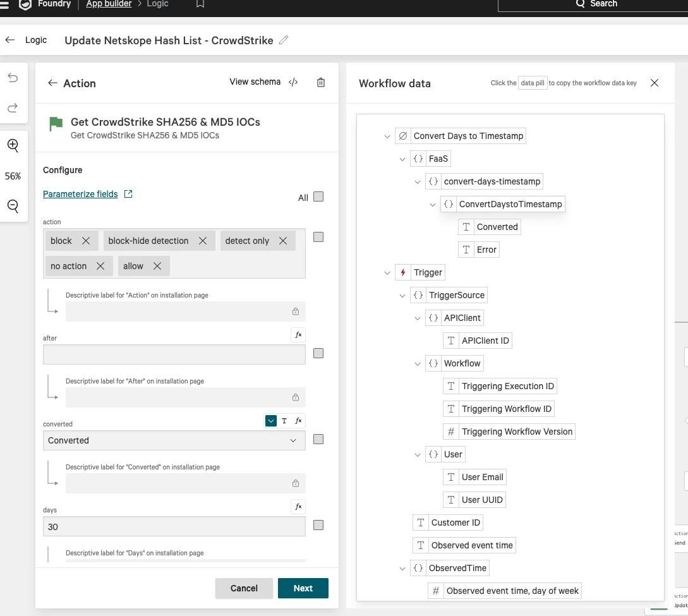Viewport: 688px width, 616px height.
Task: Remove the allow tag
Action: (157, 266)
